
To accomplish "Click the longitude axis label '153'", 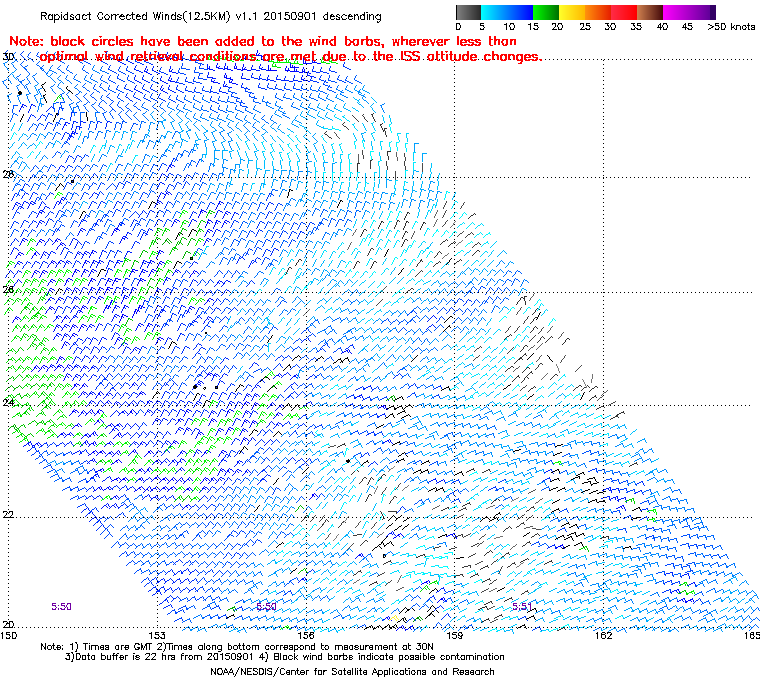I will [x=157, y=636].
